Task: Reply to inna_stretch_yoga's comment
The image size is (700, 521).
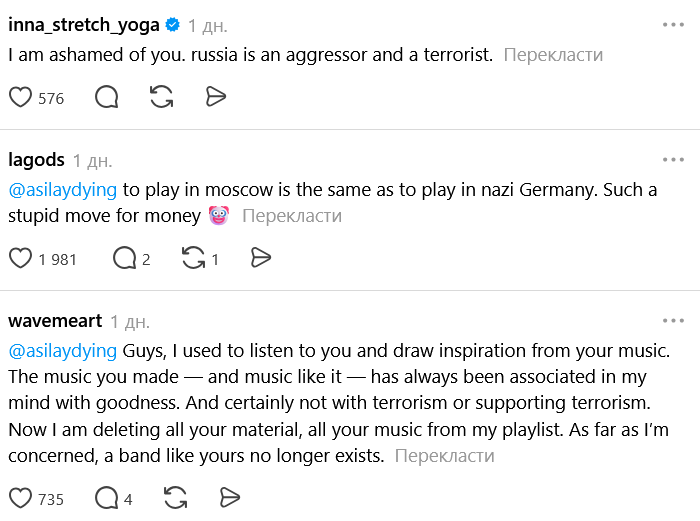Action: pos(107,97)
